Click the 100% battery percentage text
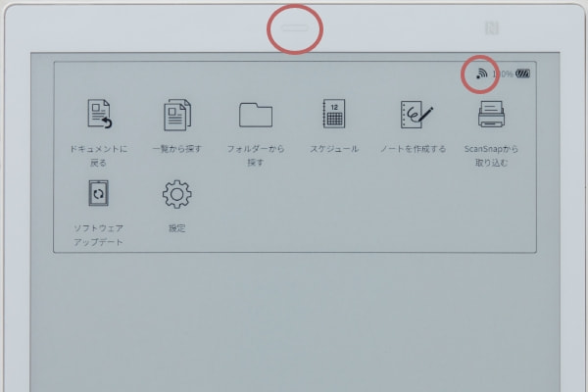The height and width of the screenshot is (392, 588). point(502,73)
